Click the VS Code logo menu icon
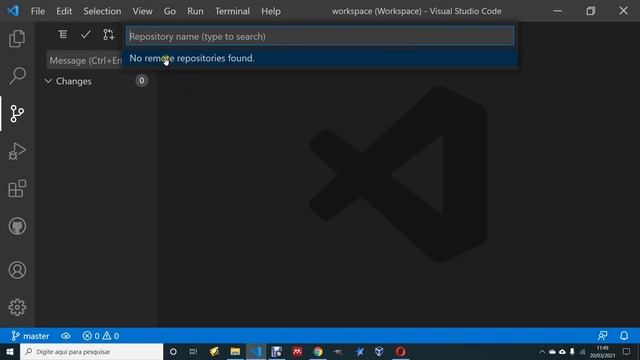The width and height of the screenshot is (640, 360). pos(13,11)
